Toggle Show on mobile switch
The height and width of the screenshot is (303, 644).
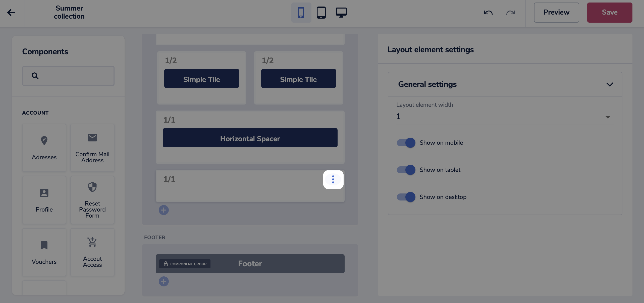point(406,143)
